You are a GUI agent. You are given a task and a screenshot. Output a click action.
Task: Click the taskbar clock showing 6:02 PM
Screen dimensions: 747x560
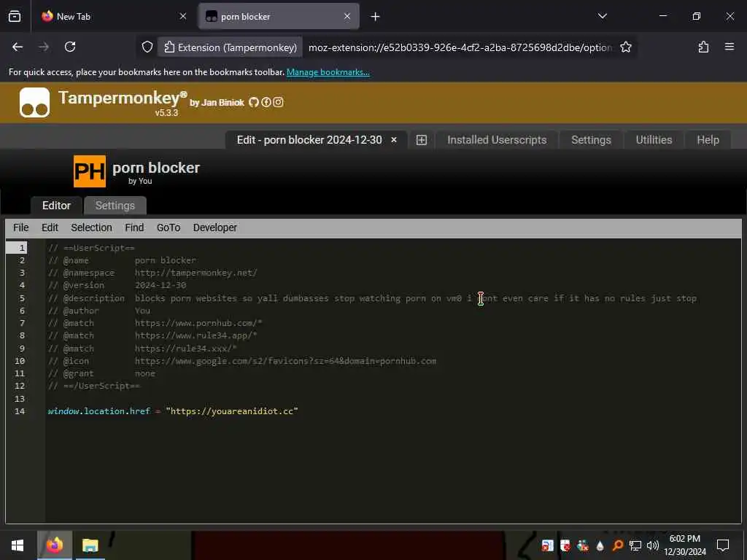[684, 545]
